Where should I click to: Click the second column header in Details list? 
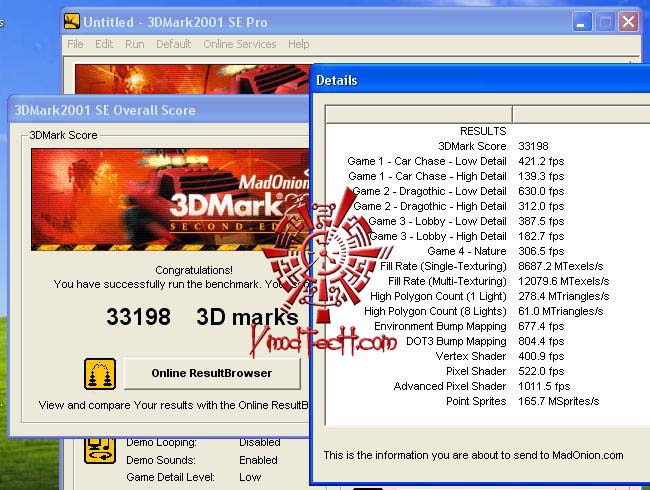581,114
